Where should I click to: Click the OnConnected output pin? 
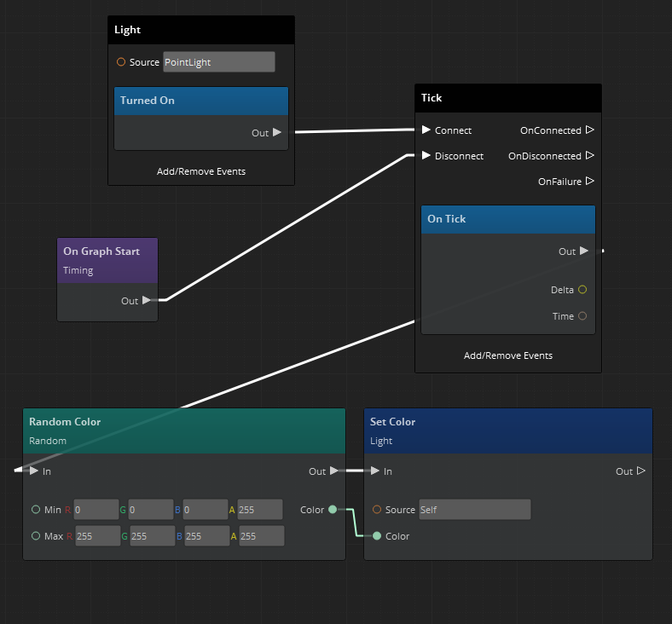(x=590, y=130)
